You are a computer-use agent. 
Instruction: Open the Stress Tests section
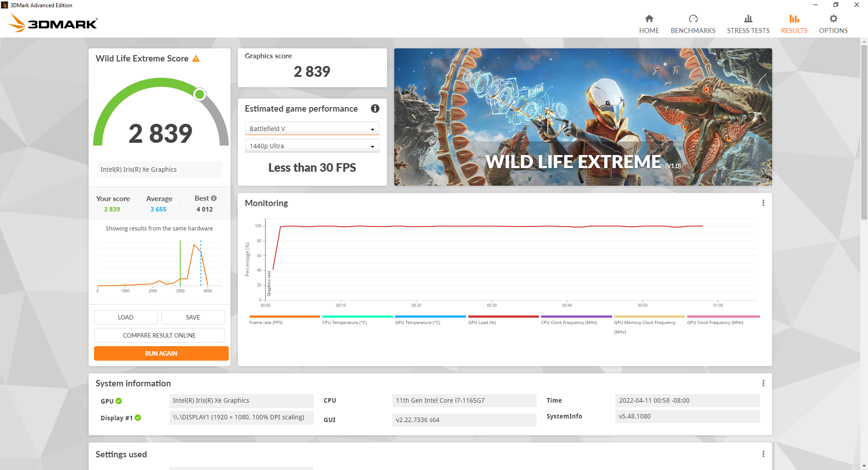coord(748,24)
